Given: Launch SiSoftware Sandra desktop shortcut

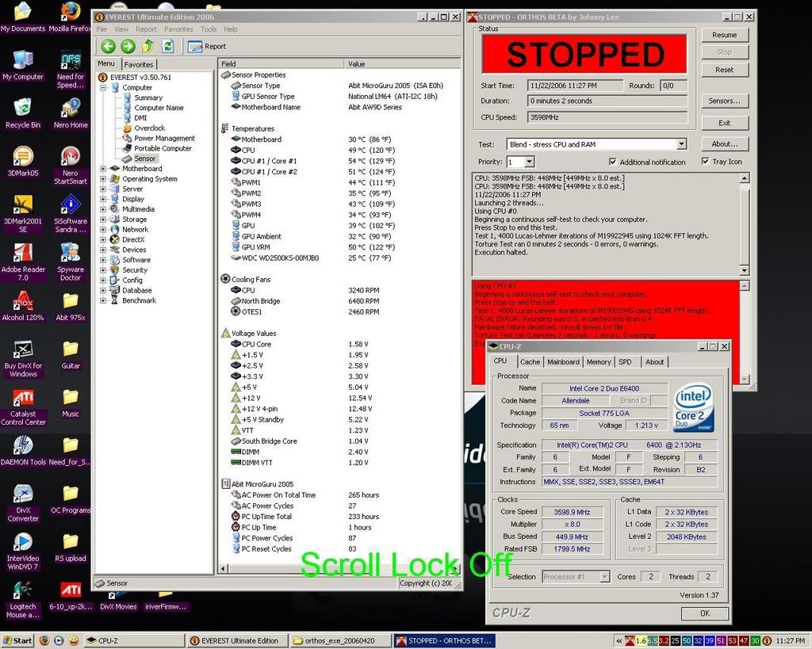Looking at the screenshot, I should point(71,214).
